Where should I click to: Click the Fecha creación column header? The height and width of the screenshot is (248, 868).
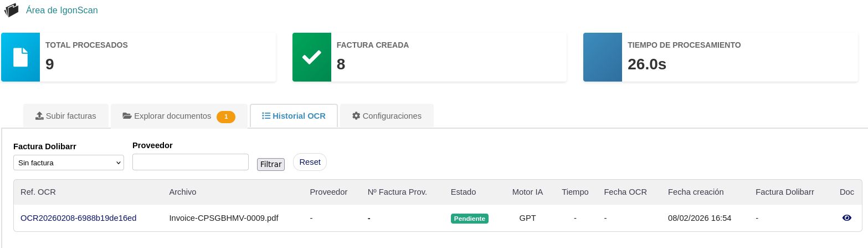pos(696,192)
